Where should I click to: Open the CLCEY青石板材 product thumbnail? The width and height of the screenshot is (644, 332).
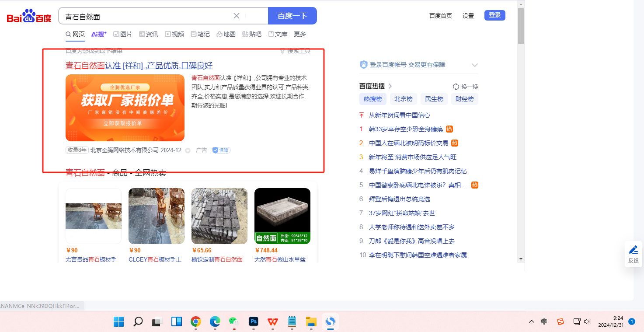coord(157,216)
